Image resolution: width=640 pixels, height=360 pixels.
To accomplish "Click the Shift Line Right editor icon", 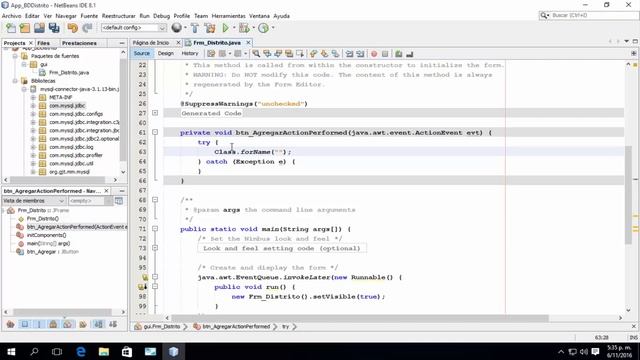I will coord(360,53).
